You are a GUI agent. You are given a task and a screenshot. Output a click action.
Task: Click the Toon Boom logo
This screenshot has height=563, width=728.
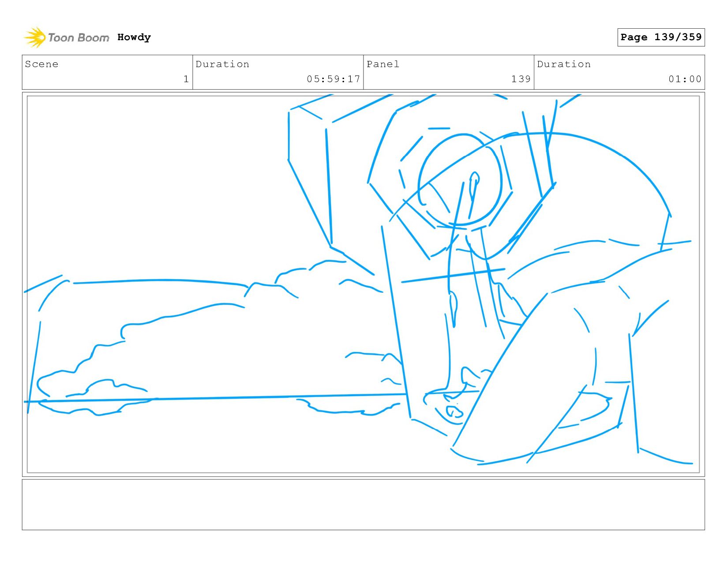(66, 38)
